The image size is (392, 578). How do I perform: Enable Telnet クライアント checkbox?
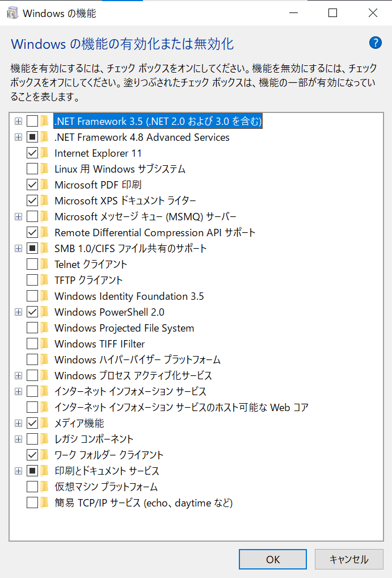[x=32, y=264]
